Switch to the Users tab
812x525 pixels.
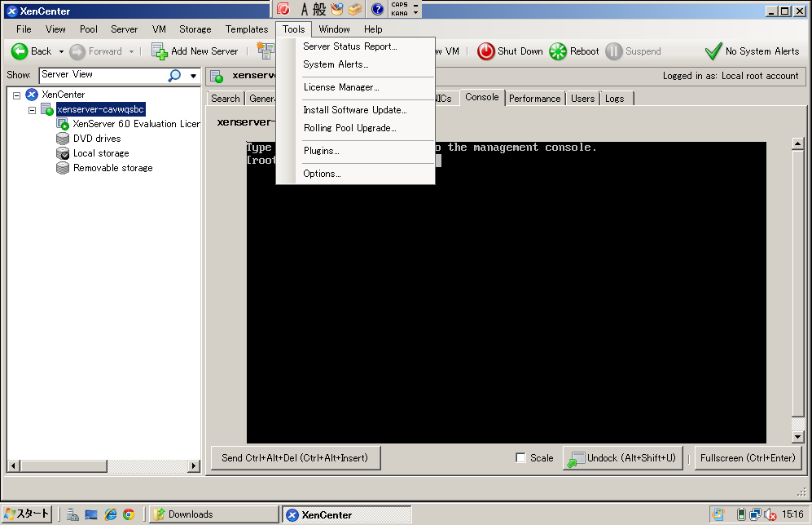pos(582,99)
